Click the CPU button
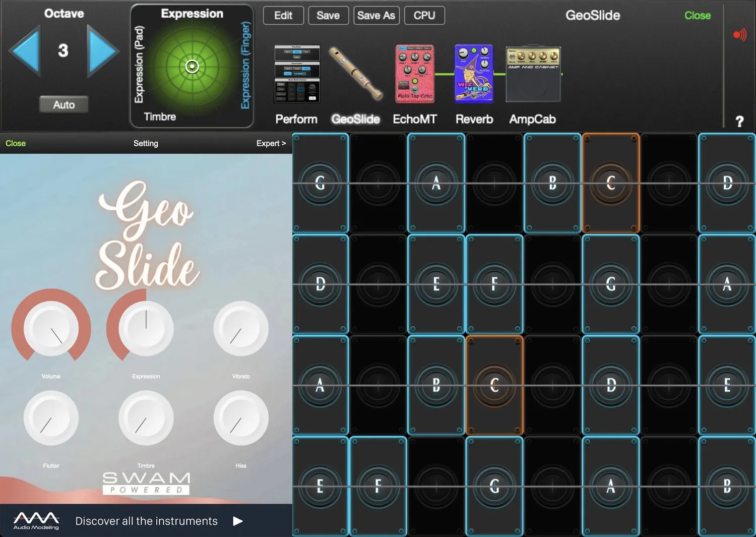The height and width of the screenshot is (537, 756). (424, 16)
